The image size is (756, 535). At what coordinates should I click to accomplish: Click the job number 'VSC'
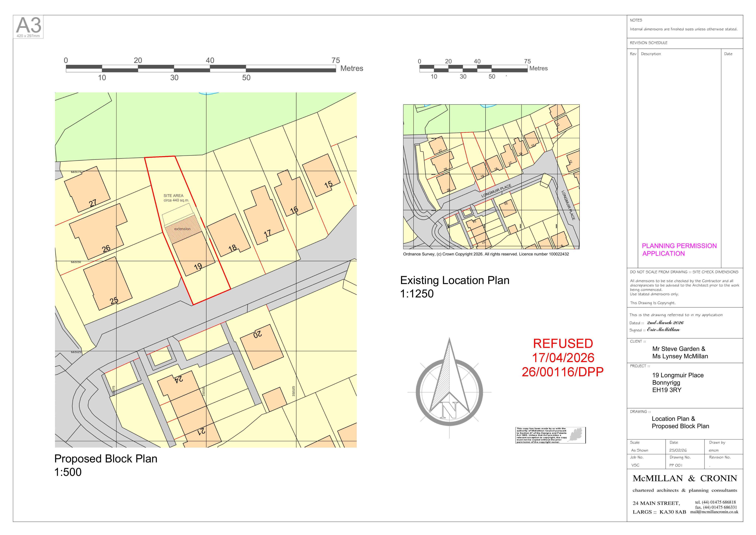[635, 466]
